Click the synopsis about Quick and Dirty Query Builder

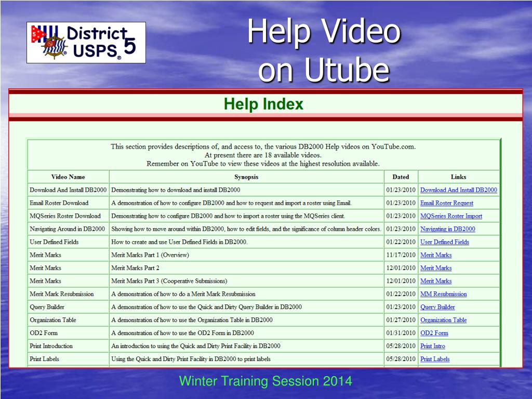pos(207,307)
